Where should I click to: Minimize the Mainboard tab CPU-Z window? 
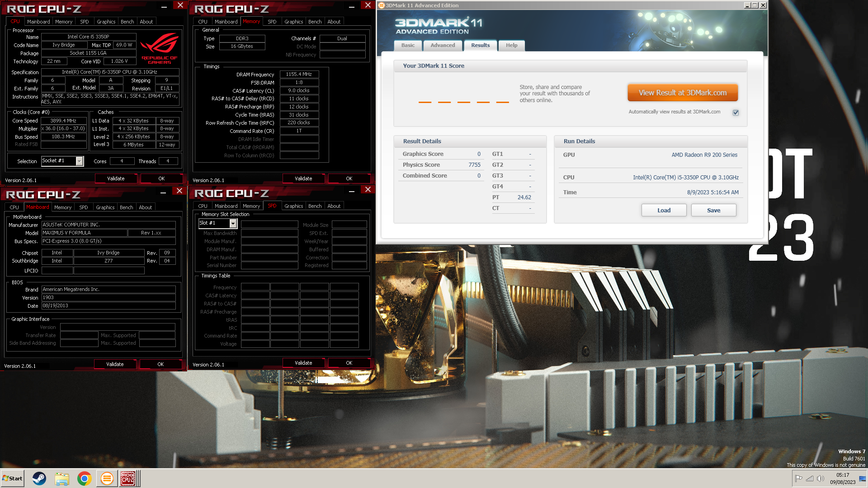(x=163, y=192)
